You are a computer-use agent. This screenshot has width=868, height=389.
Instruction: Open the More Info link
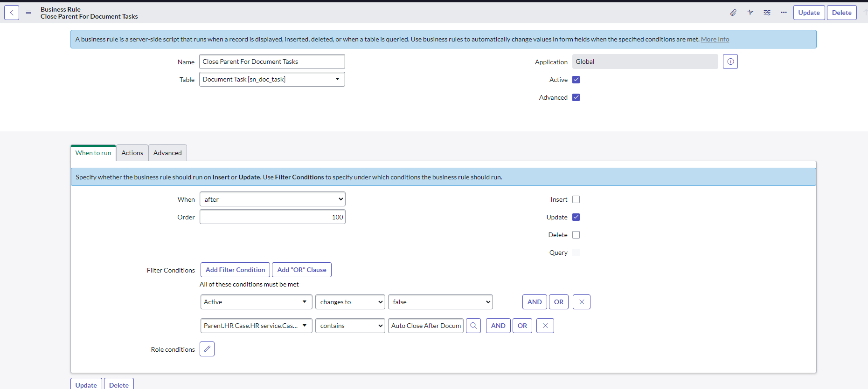pos(715,39)
